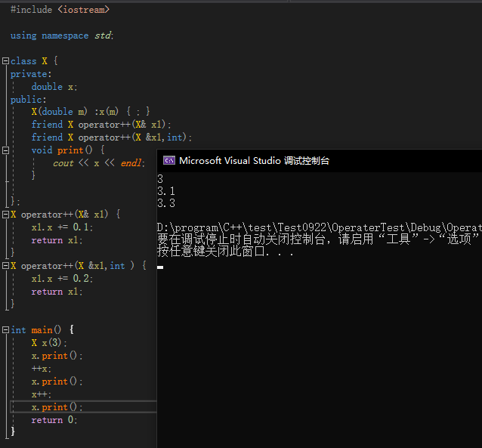
Task: Click the console path line starting D:\program
Action: point(319,227)
